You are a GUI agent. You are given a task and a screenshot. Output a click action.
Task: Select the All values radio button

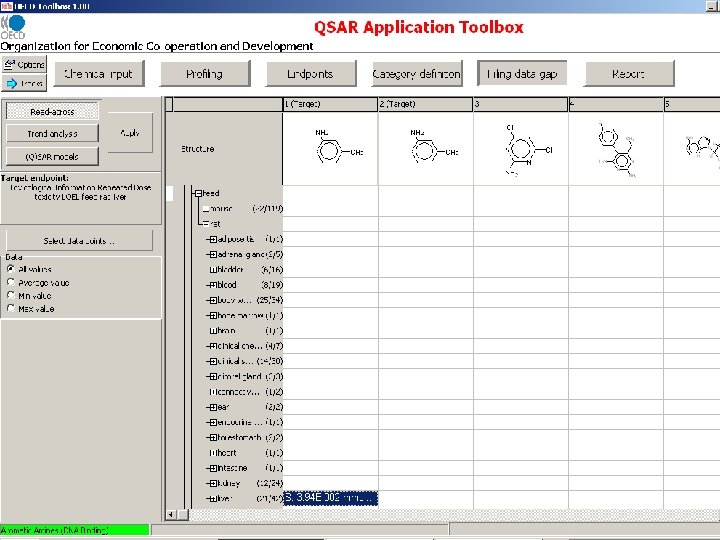pos(11,269)
